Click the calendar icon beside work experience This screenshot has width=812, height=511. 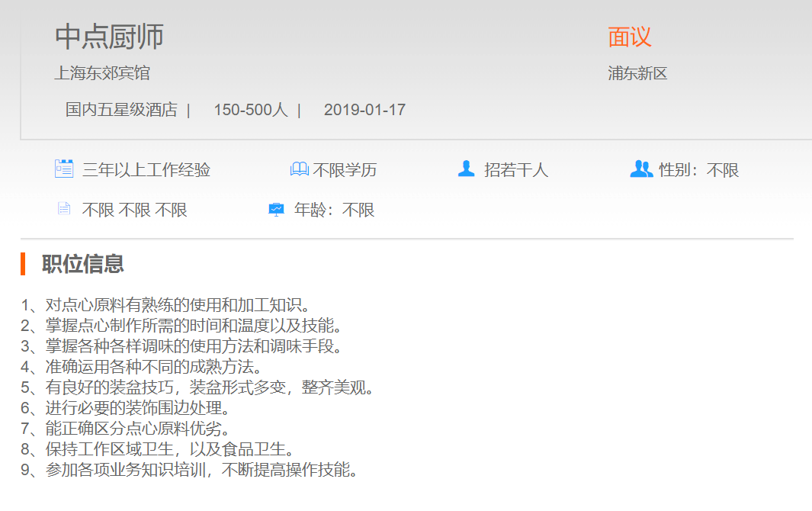(x=64, y=169)
